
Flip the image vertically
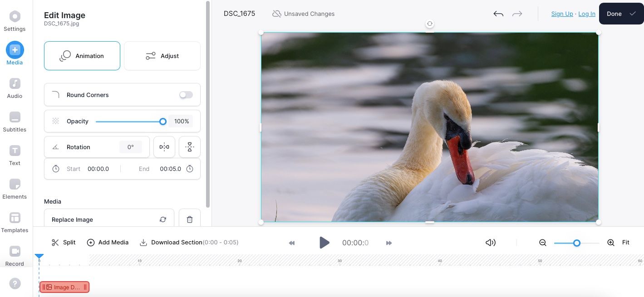pyautogui.click(x=189, y=146)
